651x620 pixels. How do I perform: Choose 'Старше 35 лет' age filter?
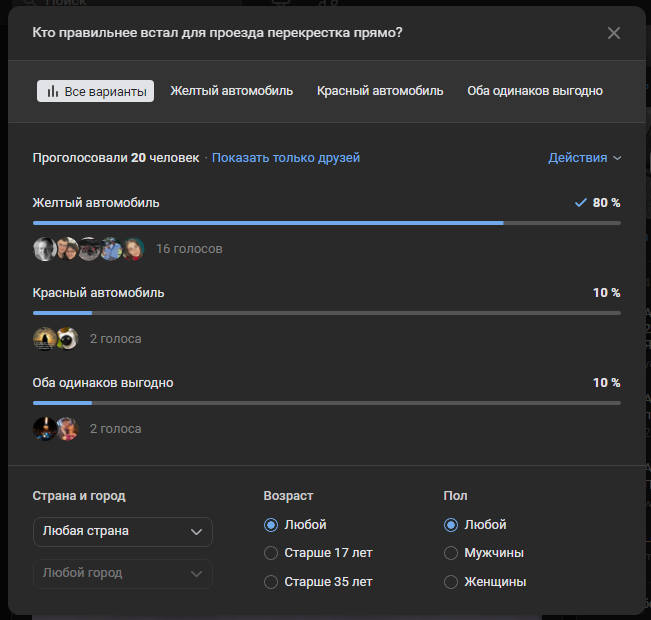pyautogui.click(x=271, y=582)
